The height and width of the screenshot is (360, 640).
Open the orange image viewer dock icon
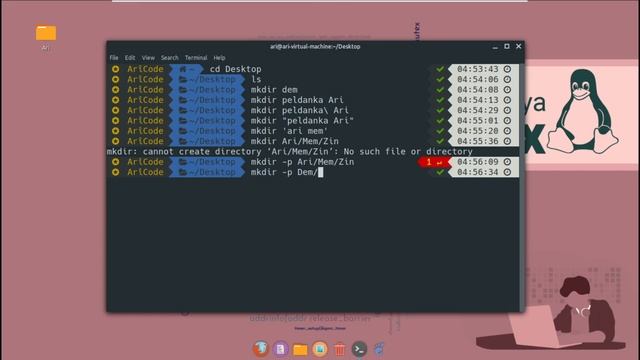coord(320,349)
